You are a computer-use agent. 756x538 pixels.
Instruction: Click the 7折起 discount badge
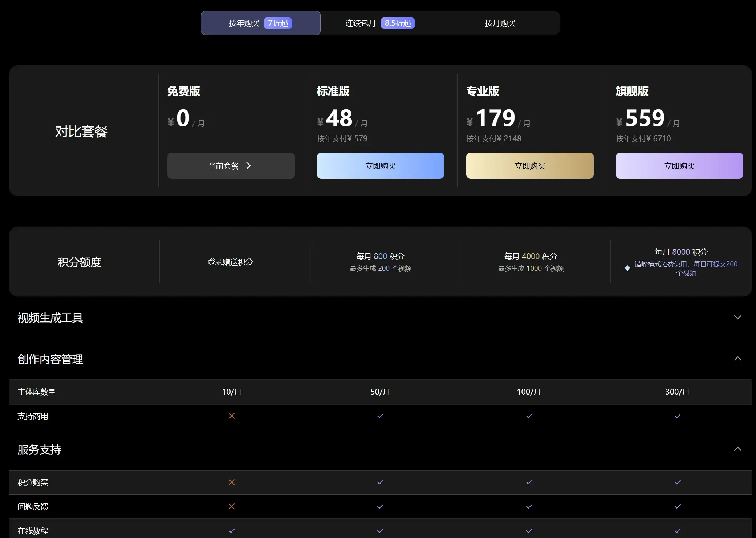pyautogui.click(x=278, y=23)
